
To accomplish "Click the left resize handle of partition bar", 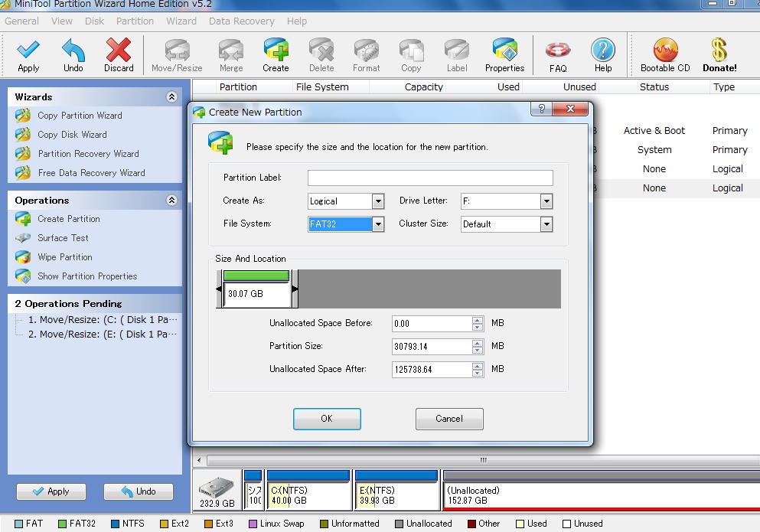I will tap(220, 289).
